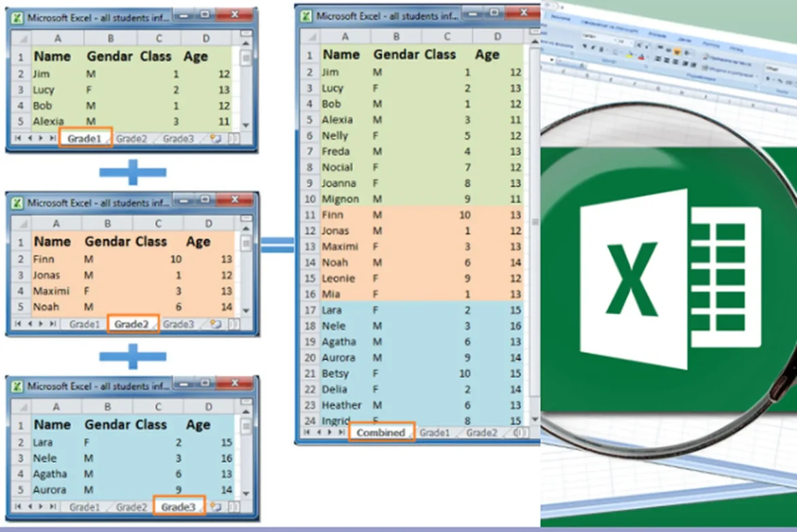Open the Grade3 tab in the middle-left window
Screen dimensions: 797x532
click(x=178, y=324)
